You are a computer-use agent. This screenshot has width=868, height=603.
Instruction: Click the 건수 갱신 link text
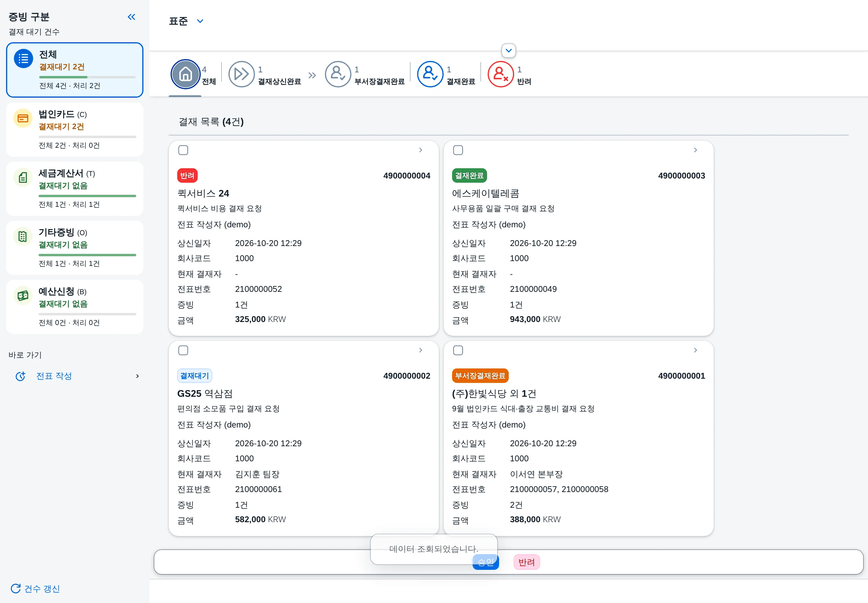(42, 589)
